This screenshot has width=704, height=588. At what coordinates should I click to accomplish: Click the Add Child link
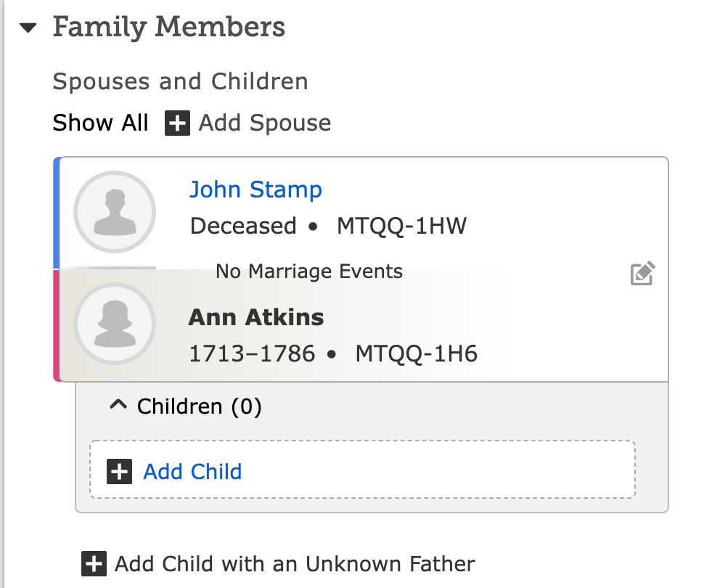(192, 472)
